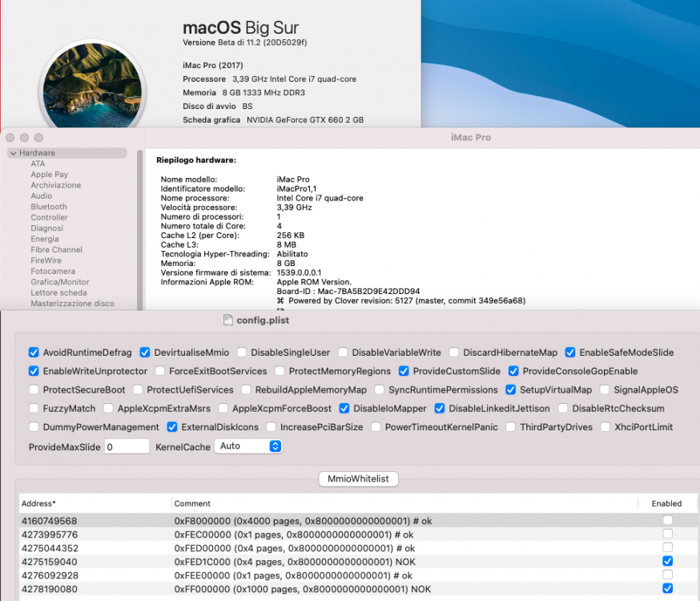Viewport: 700px width, 601px height.
Task: Toggle ProvideCustomSlide checkbox
Action: click(404, 371)
